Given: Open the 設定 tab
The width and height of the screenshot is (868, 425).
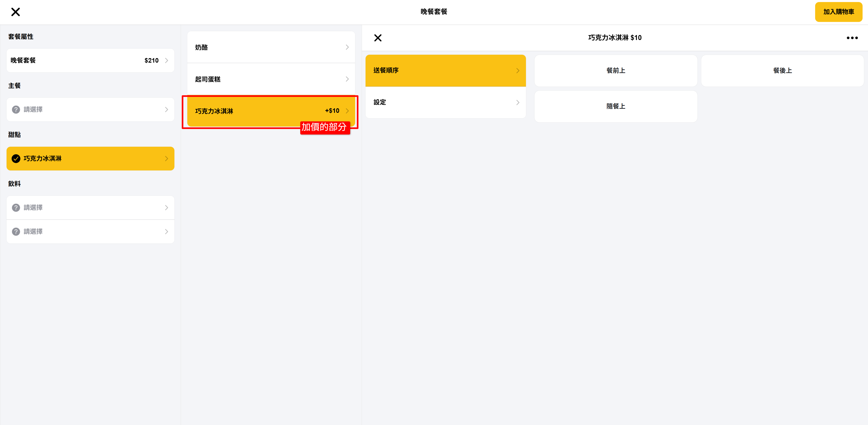Looking at the screenshot, I should [x=445, y=102].
